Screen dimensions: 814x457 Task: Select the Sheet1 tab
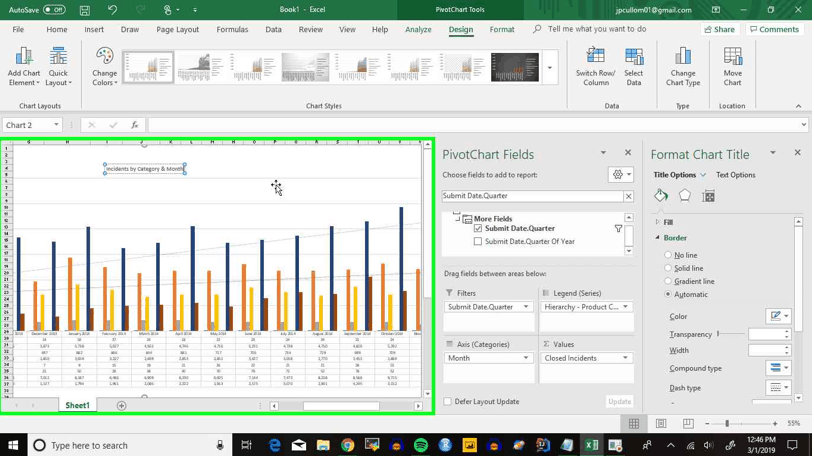pos(77,406)
